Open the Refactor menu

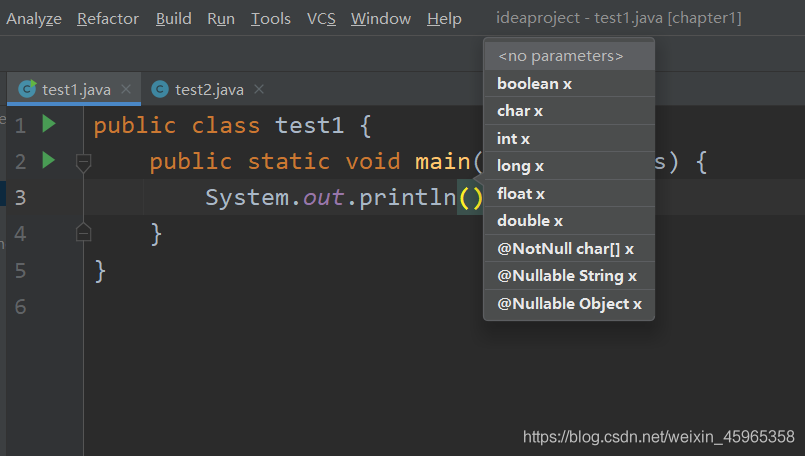coord(109,19)
